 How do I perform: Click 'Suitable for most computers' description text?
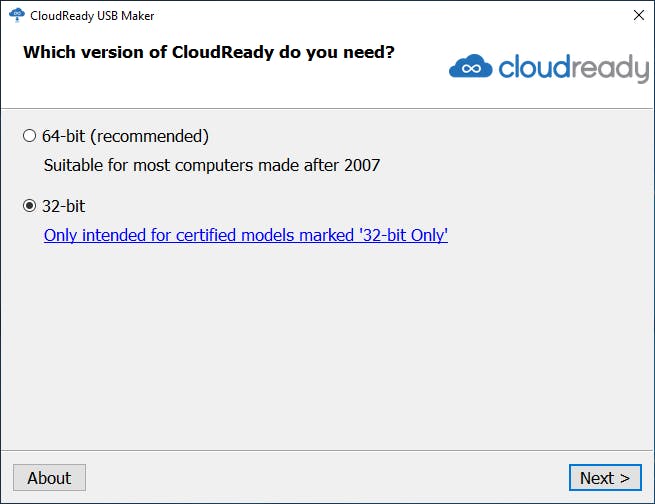(x=150, y=165)
